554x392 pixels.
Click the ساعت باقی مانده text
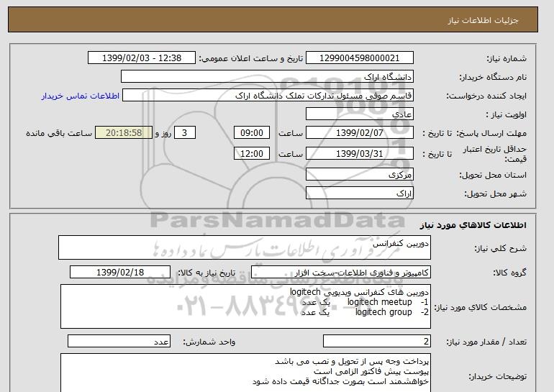tap(59, 133)
